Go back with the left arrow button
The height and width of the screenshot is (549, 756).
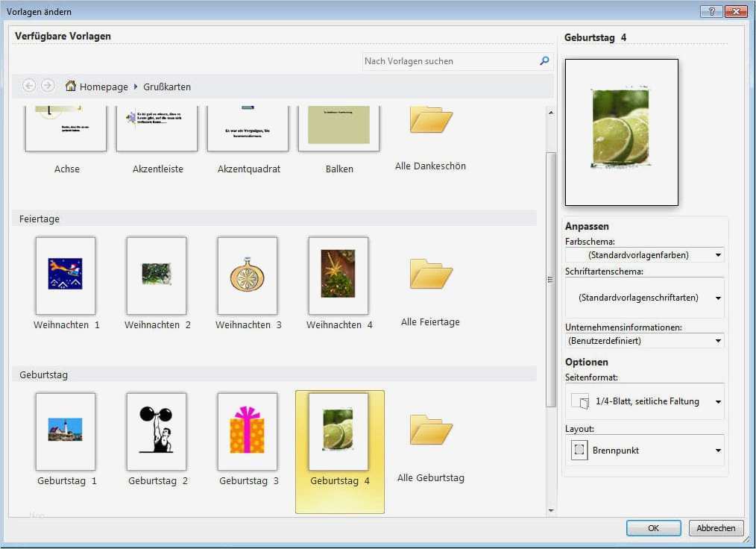[x=29, y=86]
